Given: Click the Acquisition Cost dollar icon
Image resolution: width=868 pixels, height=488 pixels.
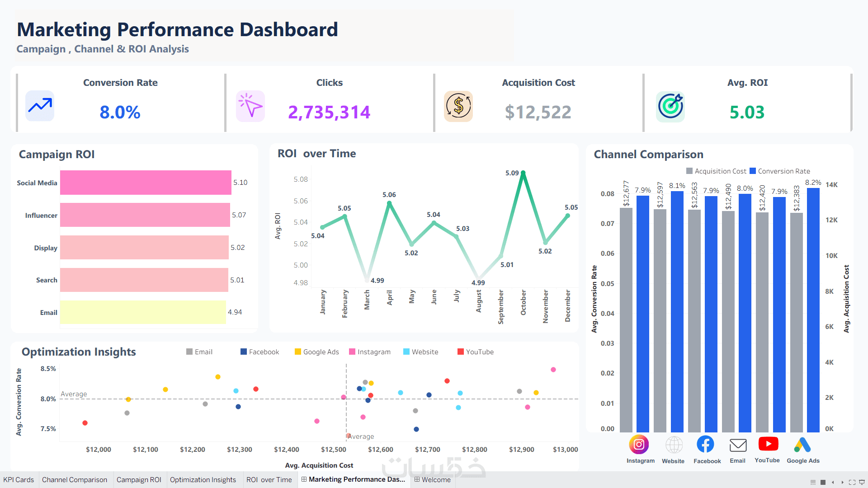Looking at the screenshot, I should [x=458, y=106].
